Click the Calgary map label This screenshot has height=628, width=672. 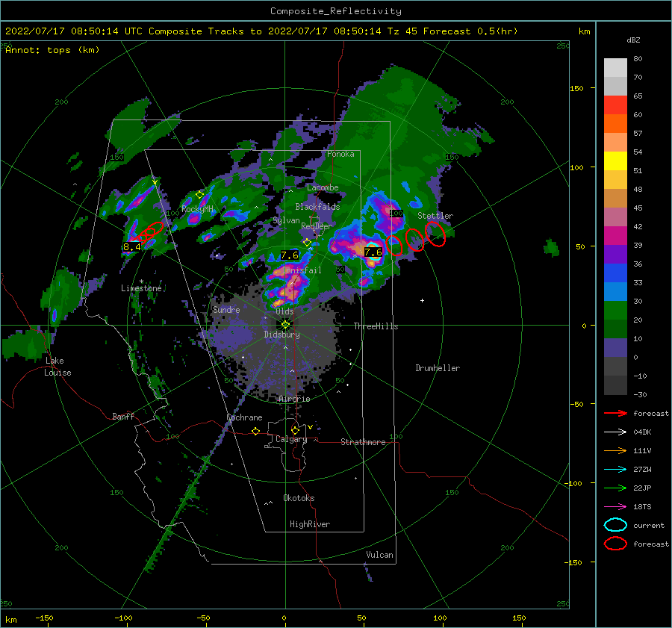[x=291, y=439]
